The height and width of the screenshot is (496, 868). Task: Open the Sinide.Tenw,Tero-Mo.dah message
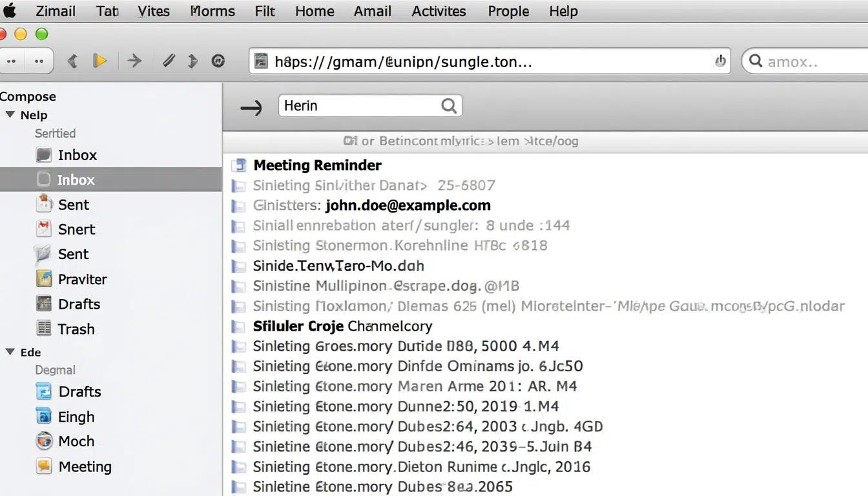click(338, 265)
